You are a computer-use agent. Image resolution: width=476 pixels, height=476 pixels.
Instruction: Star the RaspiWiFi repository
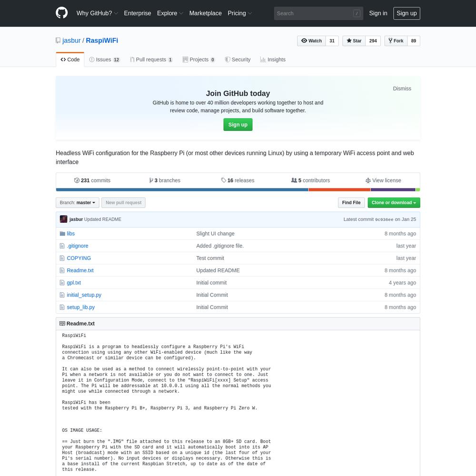tap(354, 40)
